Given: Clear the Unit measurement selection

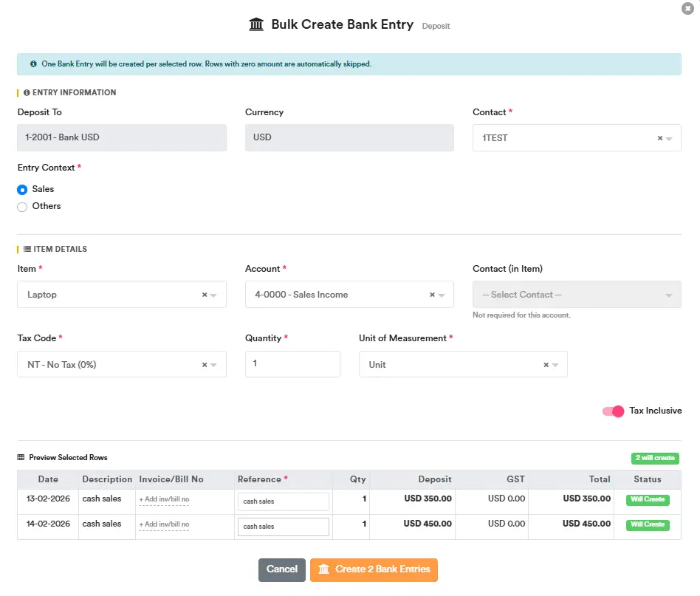Looking at the screenshot, I should tap(546, 365).
